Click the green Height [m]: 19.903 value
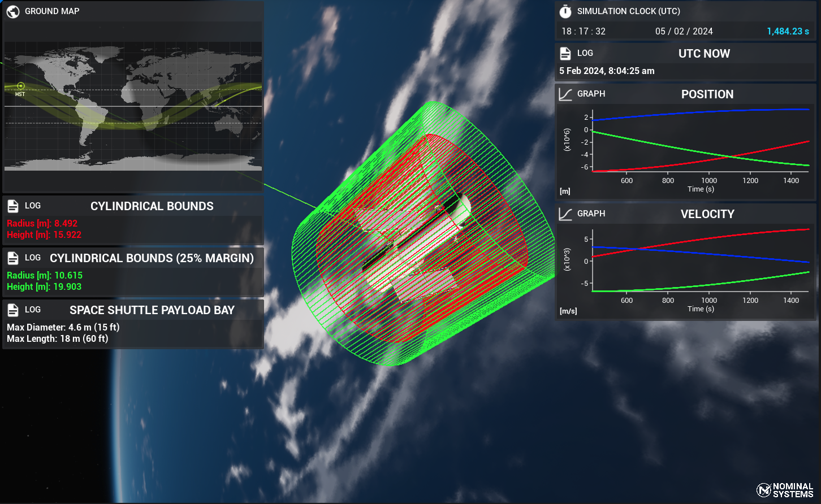Screen dimensions: 821x504 44,287
